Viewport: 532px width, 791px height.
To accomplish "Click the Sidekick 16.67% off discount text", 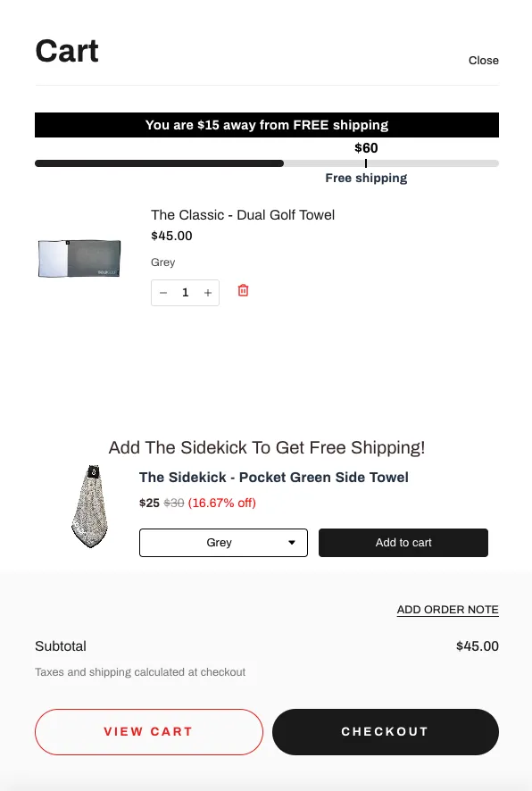I will pos(222,503).
